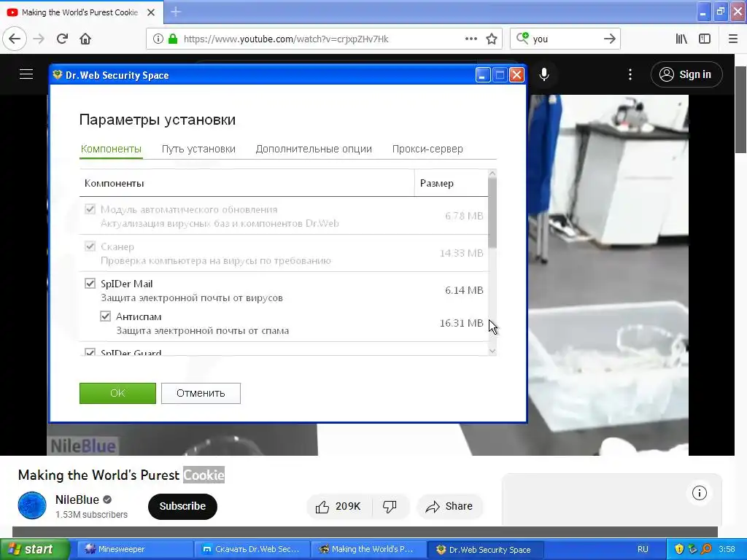This screenshot has width=747, height=560.
Task: Click the green padlock security icon
Action: tap(173, 39)
